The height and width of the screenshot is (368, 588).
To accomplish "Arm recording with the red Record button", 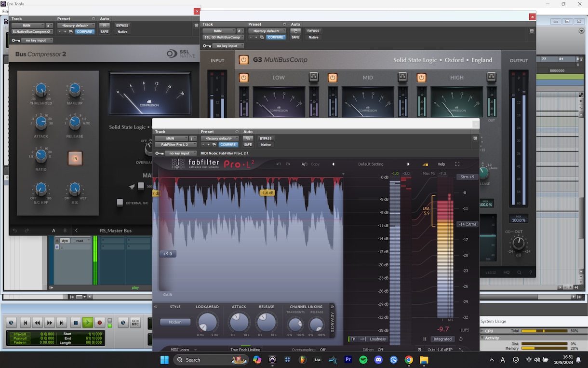I will click(x=100, y=323).
